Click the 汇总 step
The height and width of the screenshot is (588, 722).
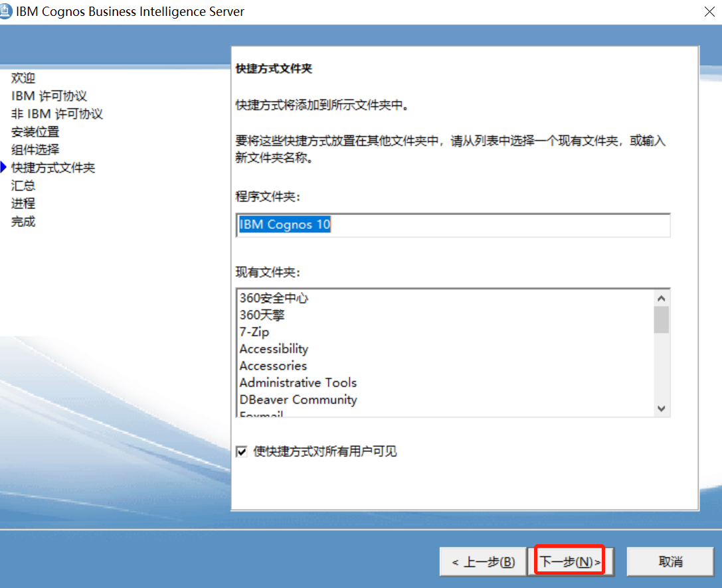[23, 185]
